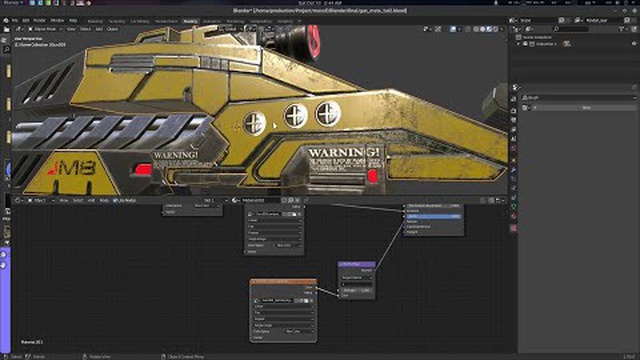Adjust the blue highlighted slider in Principled node
Viewport: 640px width, 360px height.
pos(433,216)
